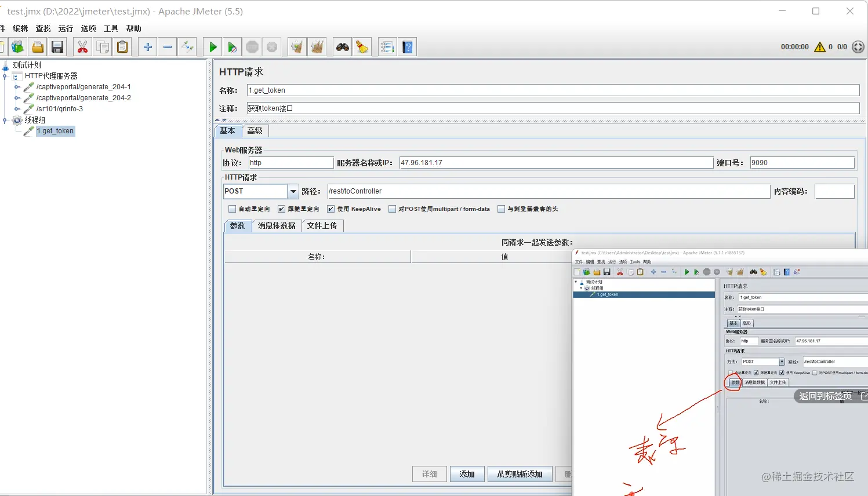Click Start no pauses icon

click(233, 47)
